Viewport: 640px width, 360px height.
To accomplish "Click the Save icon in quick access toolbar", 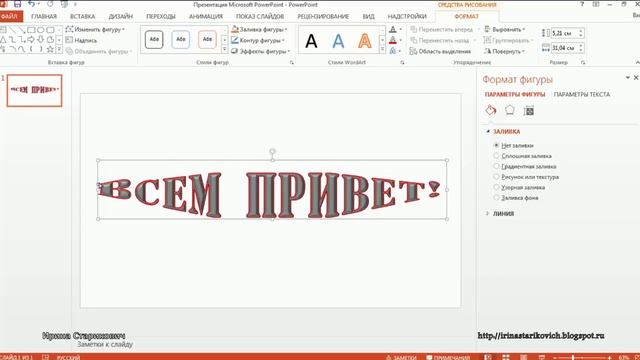I will point(17,4).
